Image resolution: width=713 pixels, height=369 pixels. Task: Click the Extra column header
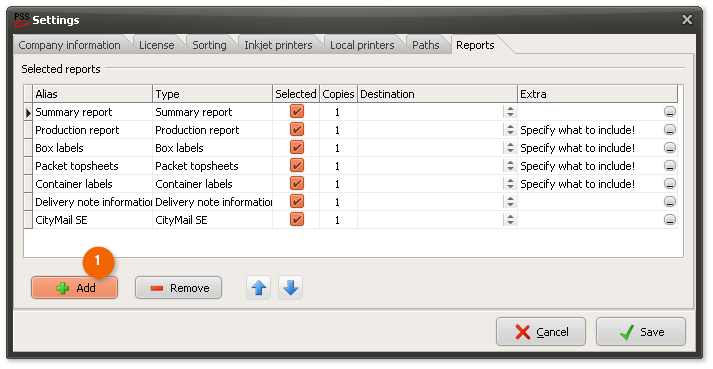click(x=598, y=94)
